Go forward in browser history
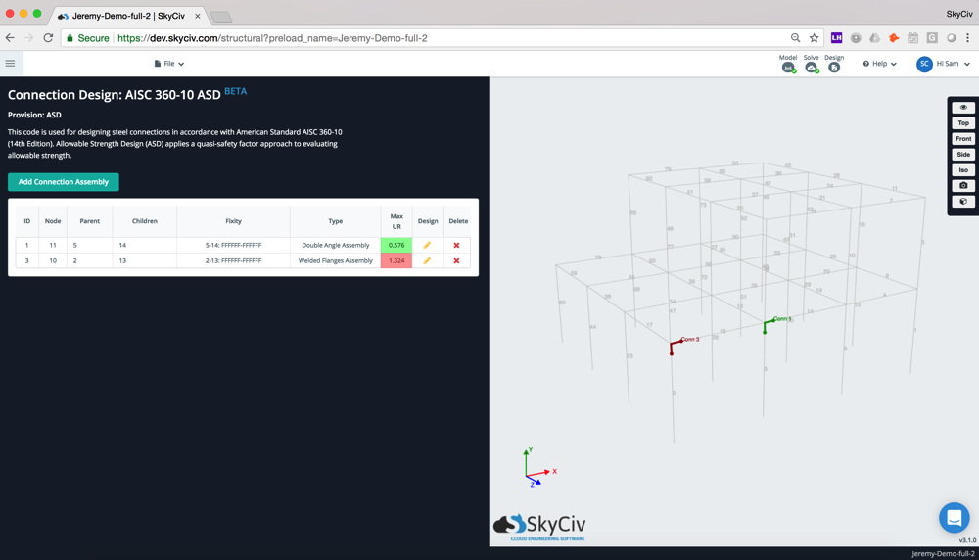 click(28, 38)
